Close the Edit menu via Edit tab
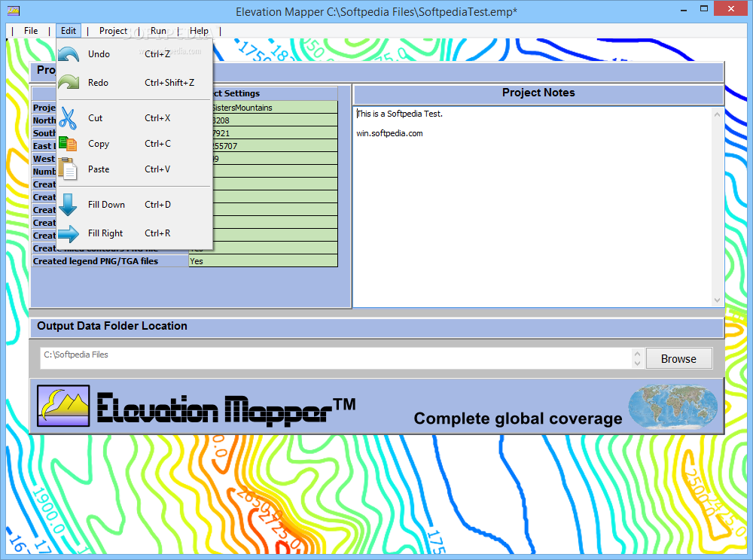 tap(69, 31)
